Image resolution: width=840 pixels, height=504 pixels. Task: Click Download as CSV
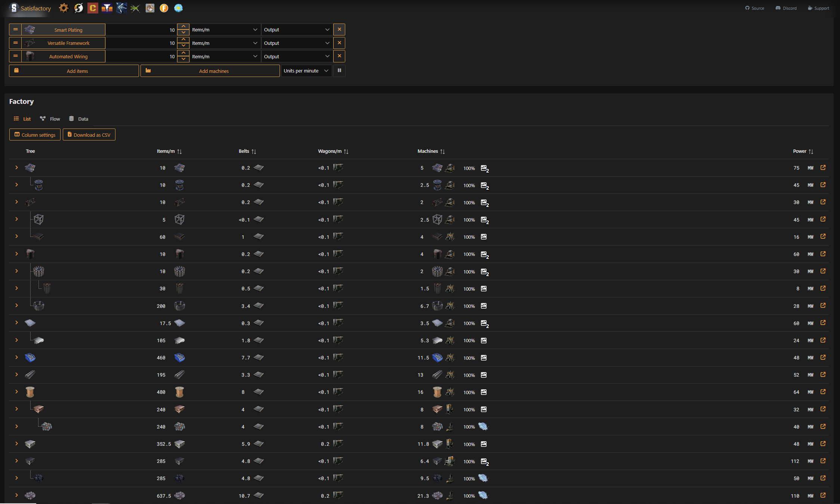pyautogui.click(x=89, y=134)
